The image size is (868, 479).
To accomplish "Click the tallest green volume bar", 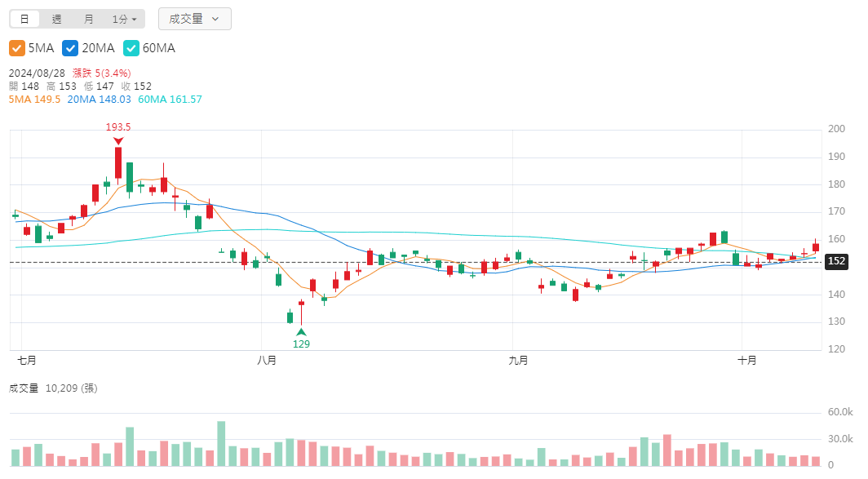I will coord(221,444).
